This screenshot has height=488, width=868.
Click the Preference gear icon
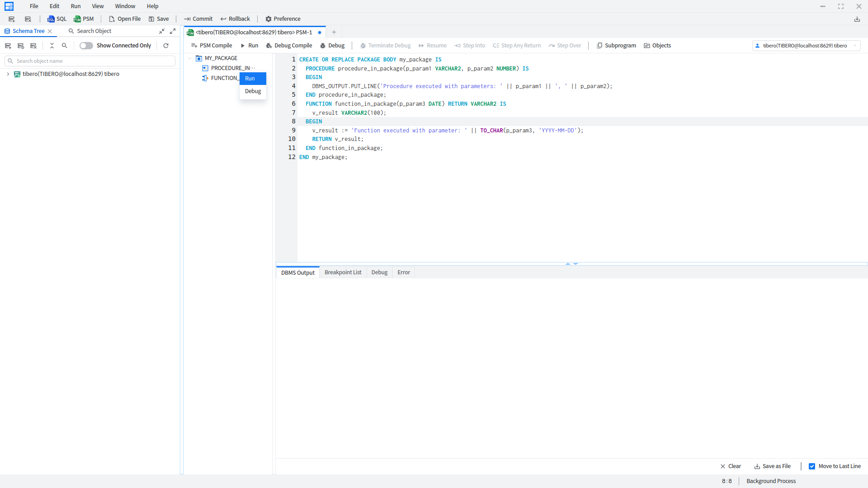269,19
